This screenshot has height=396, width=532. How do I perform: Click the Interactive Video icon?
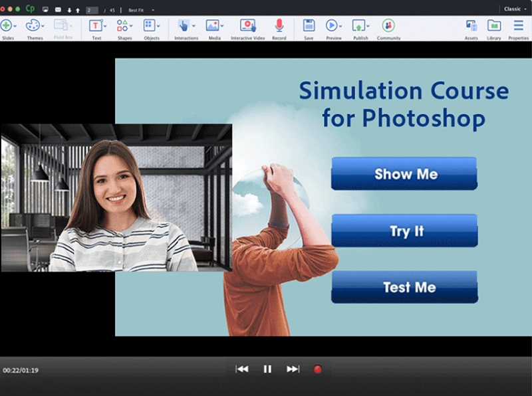pyautogui.click(x=247, y=25)
